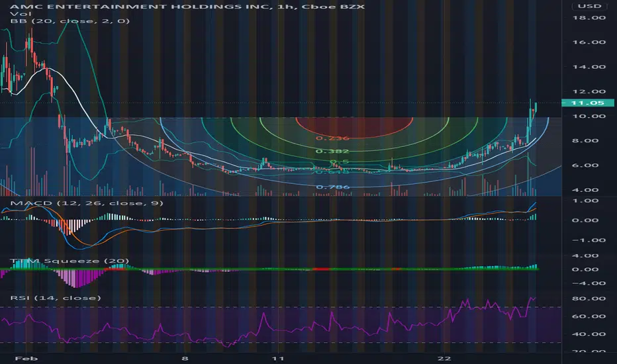This screenshot has height=364, width=617.
Task: Select the BB (20, close, 2, 0) indicator label
Action: [70, 21]
